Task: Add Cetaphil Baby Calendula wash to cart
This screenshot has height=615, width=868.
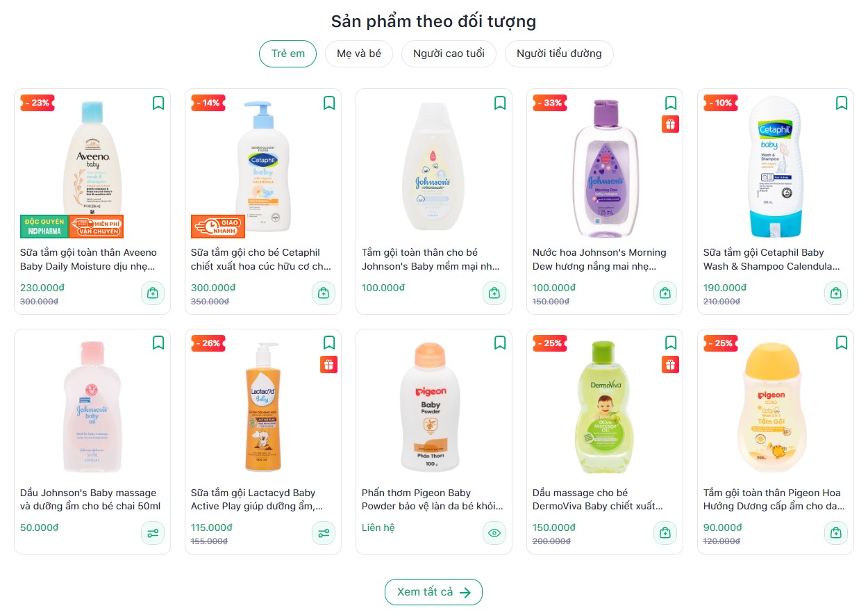Action: click(835, 293)
